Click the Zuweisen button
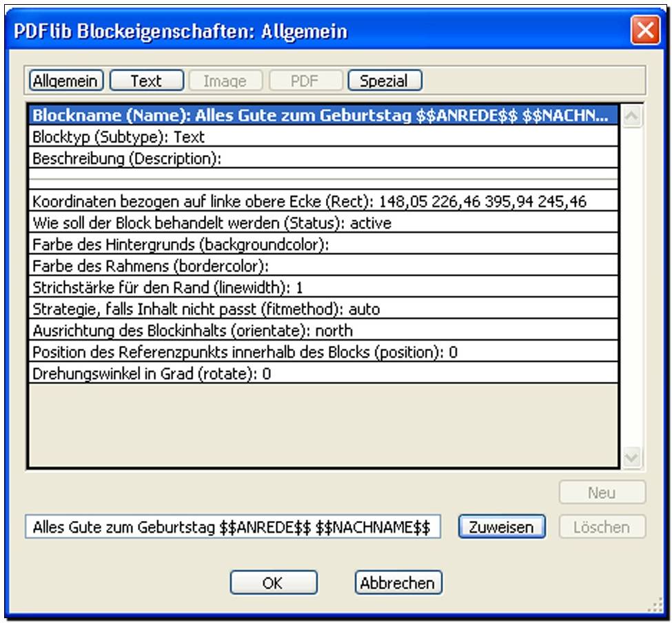The image size is (672, 623). (502, 527)
